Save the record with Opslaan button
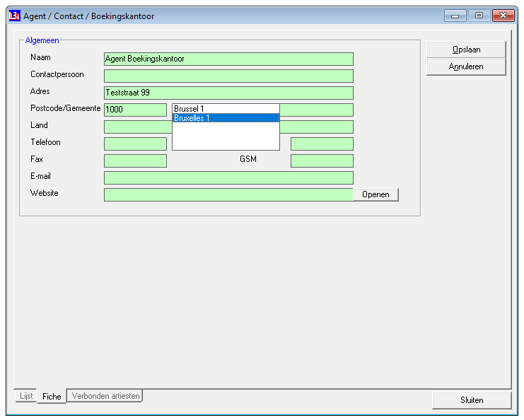The image size is (524, 420). 466,49
